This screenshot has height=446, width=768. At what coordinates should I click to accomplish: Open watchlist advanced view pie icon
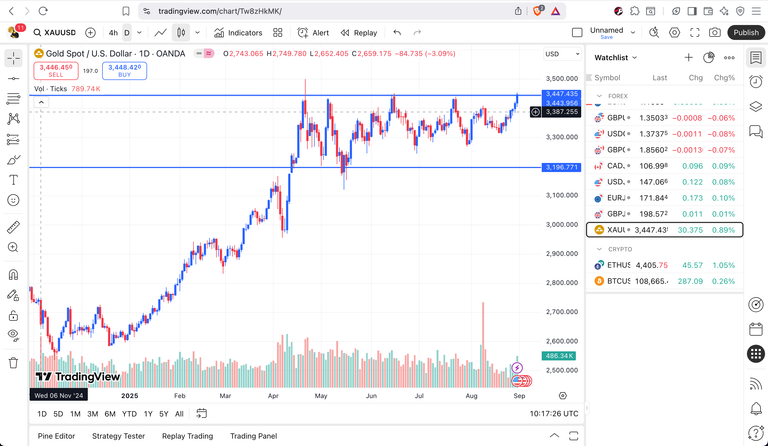[709, 58]
